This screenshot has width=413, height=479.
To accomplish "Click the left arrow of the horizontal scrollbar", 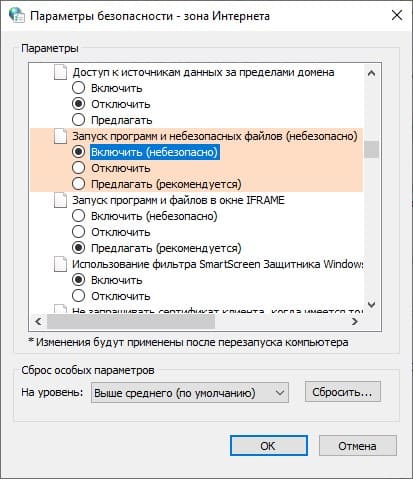I will 38,322.
